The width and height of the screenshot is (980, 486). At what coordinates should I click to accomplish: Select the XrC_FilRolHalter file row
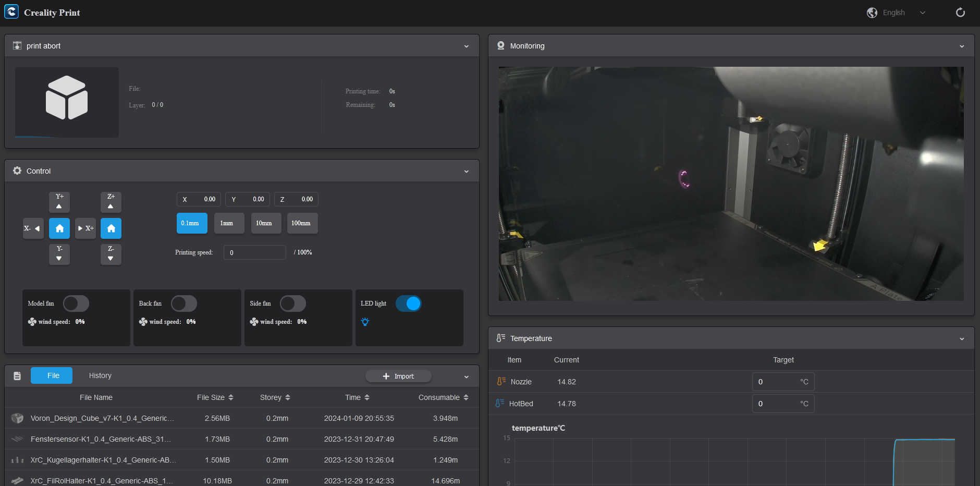pos(242,479)
